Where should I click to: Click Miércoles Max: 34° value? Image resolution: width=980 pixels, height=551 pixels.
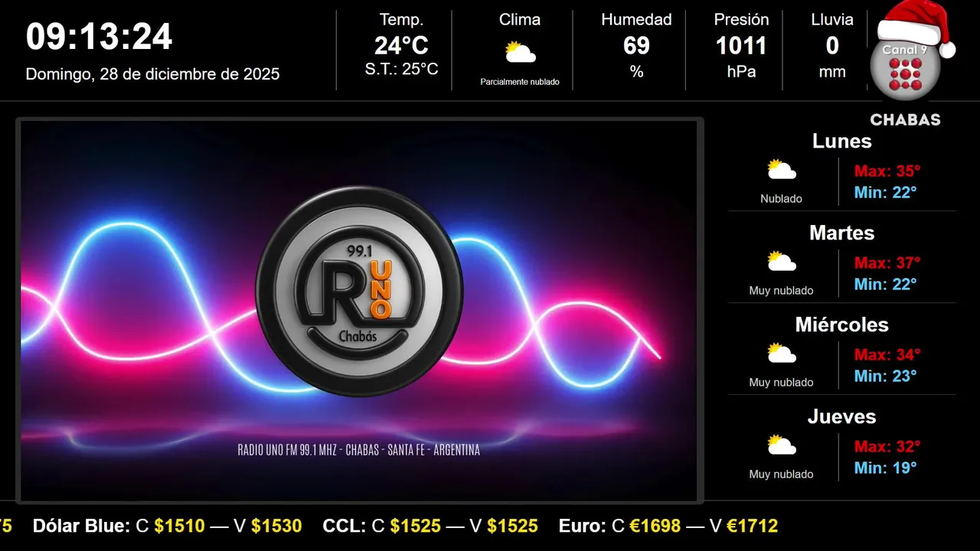[887, 354]
